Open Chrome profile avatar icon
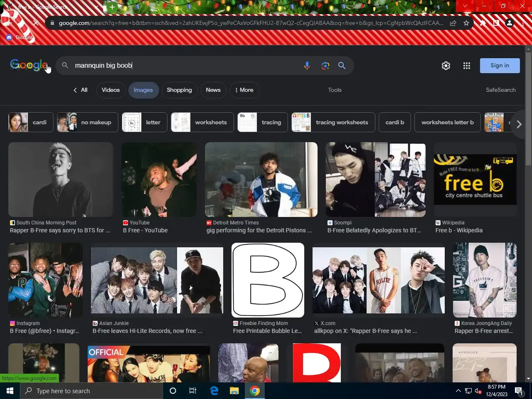Screen dimensions: 532x399 pos(510,23)
